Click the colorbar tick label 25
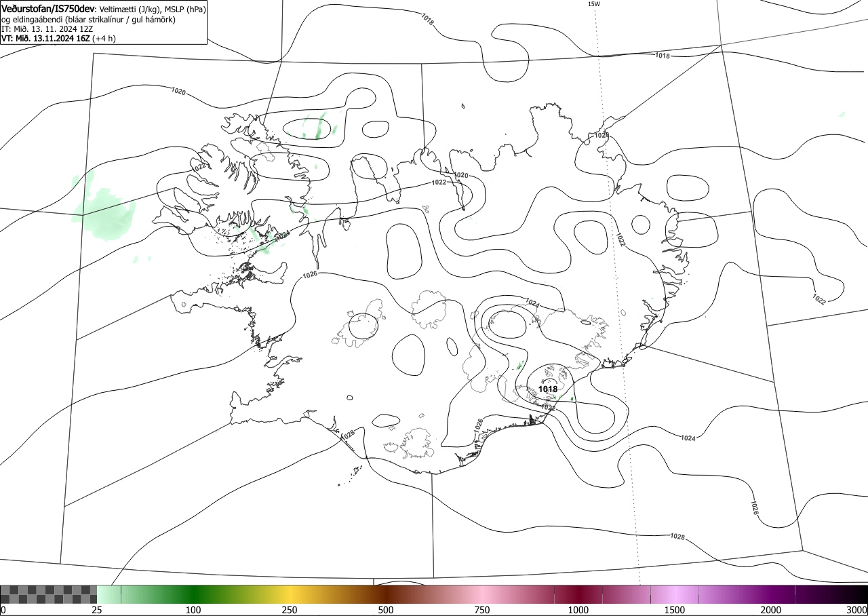Image resolution: width=868 pixels, height=616 pixels. 97,610
